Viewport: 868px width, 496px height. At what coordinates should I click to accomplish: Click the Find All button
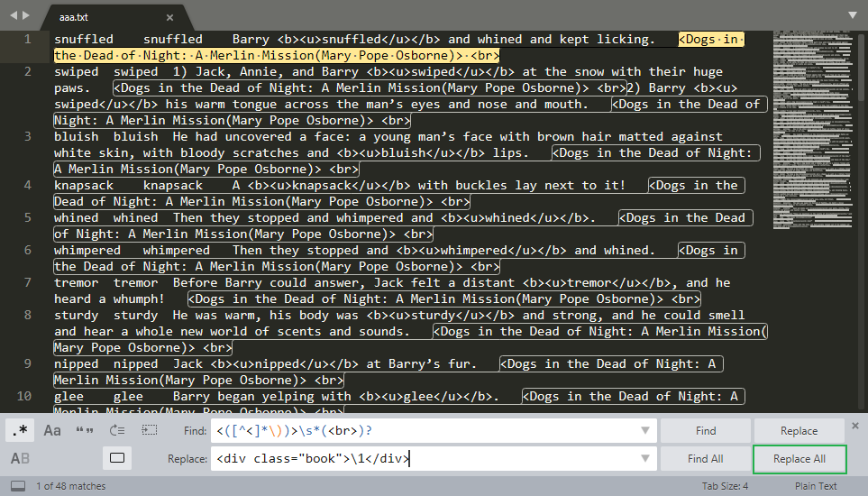705,459
